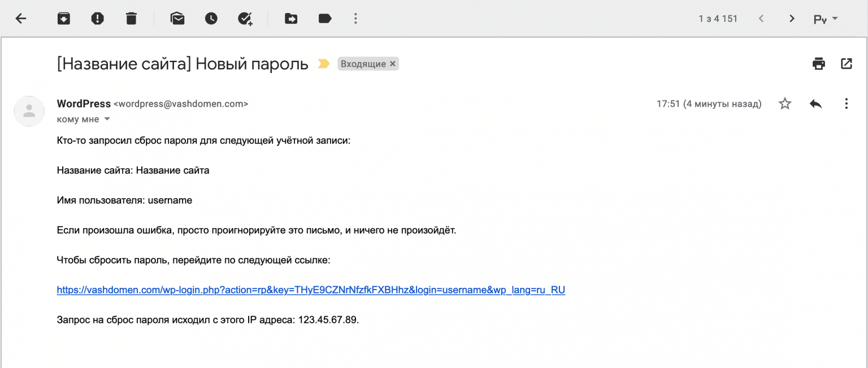Image resolution: width=868 pixels, height=368 pixels.
Task: Remove the Входящие label
Action: (x=393, y=64)
